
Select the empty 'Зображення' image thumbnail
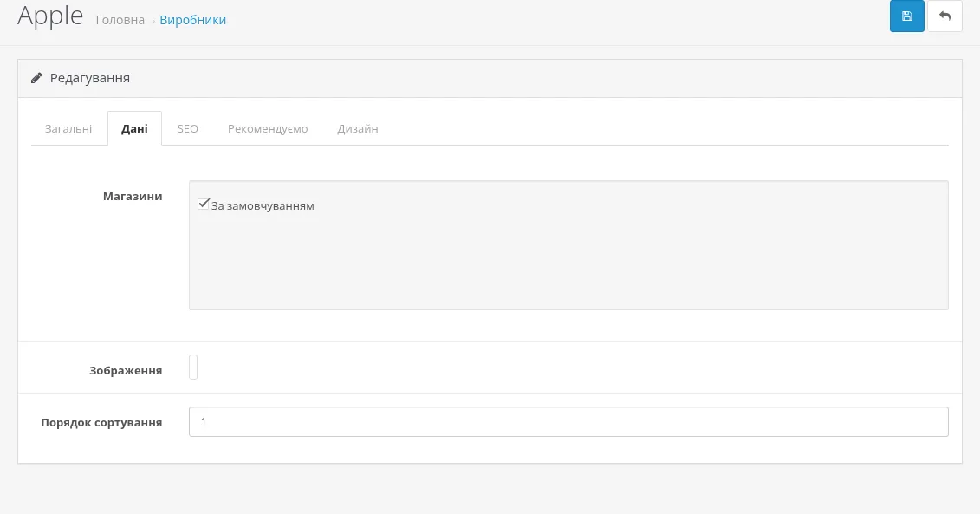(x=193, y=367)
